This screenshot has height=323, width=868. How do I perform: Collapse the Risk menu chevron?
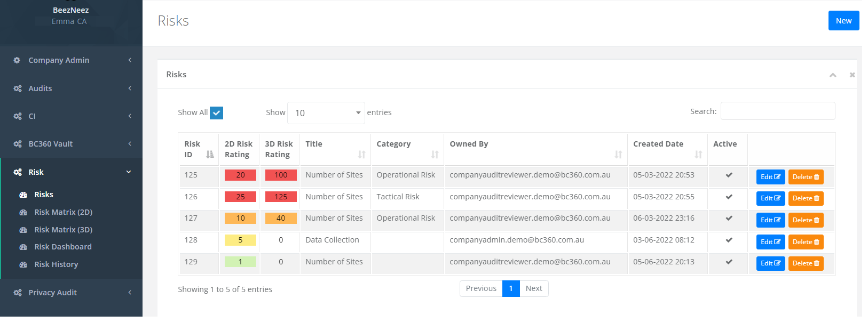[129, 172]
